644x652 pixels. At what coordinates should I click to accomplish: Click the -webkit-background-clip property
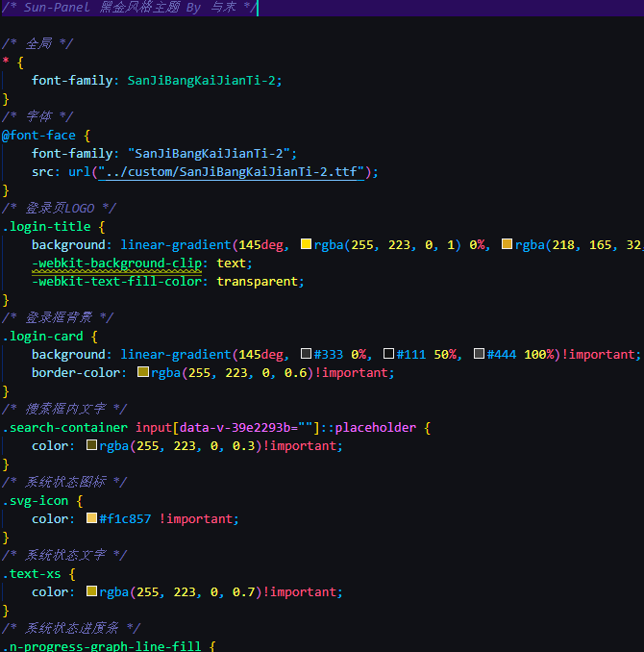point(117,263)
